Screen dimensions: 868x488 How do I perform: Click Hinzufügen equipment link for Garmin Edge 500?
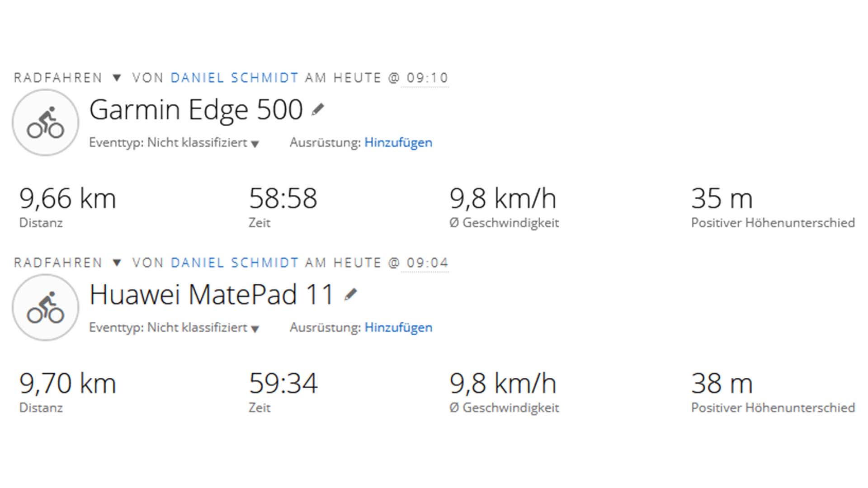pos(398,142)
